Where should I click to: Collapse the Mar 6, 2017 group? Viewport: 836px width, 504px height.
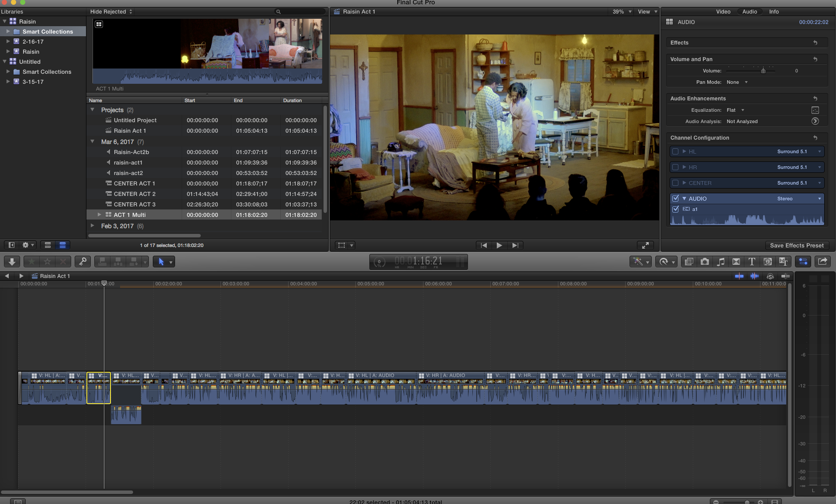93,141
